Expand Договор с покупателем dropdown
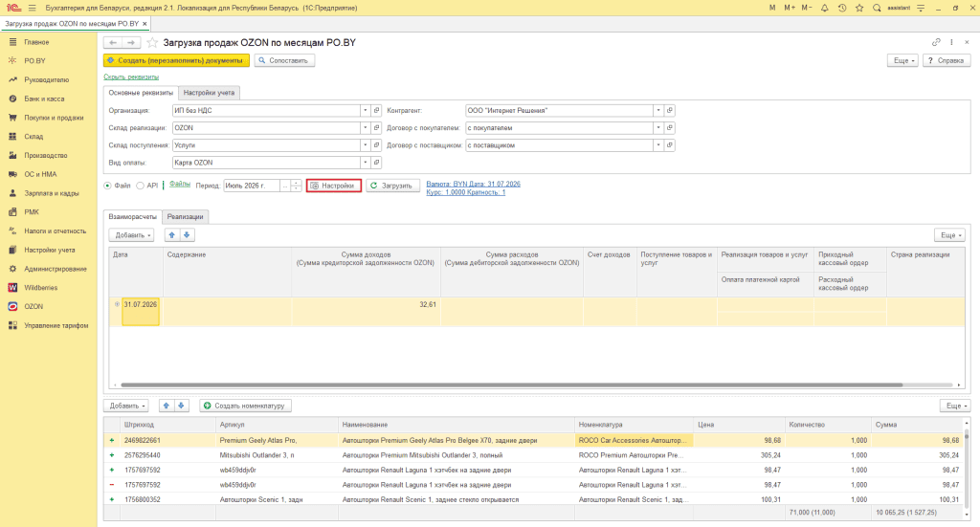980x527 pixels. coord(658,128)
